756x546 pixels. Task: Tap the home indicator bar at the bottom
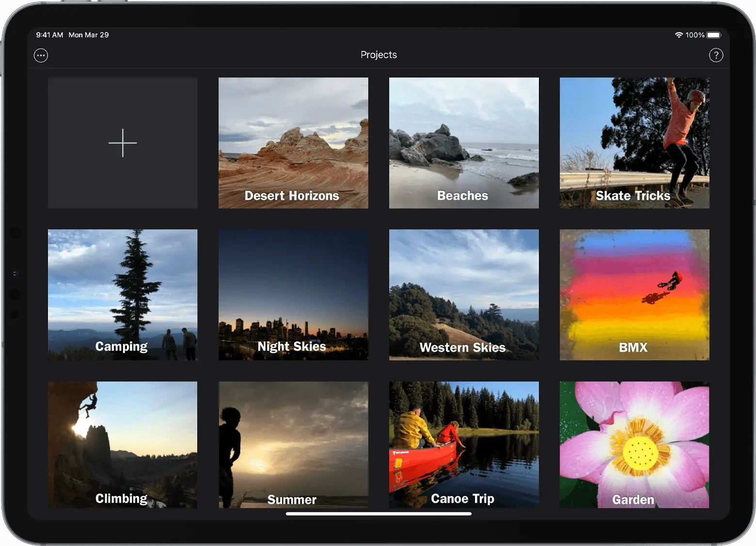point(378,514)
